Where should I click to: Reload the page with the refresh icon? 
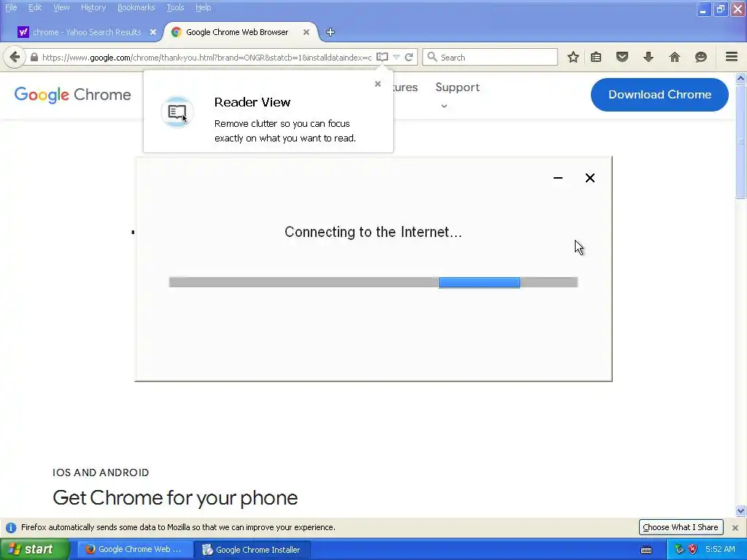coord(409,57)
